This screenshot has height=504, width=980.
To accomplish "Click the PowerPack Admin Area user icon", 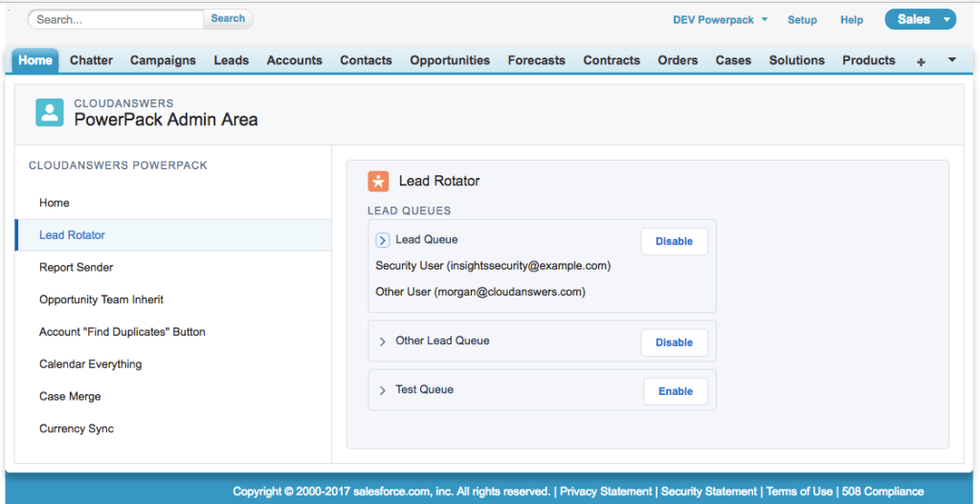I will click(50, 112).
